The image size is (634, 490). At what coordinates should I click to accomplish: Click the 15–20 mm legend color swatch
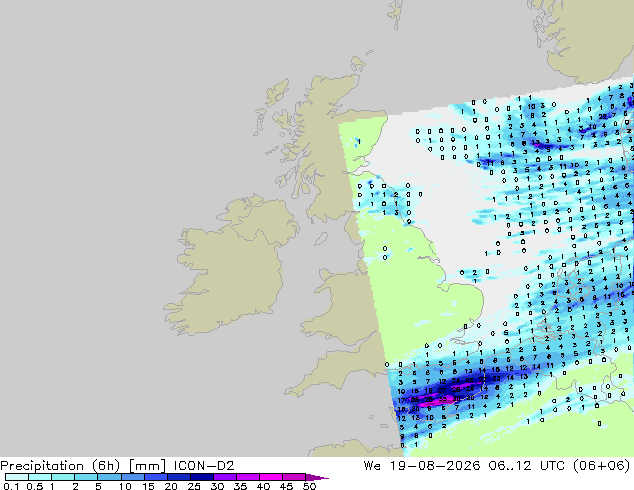tap(155, 477)
